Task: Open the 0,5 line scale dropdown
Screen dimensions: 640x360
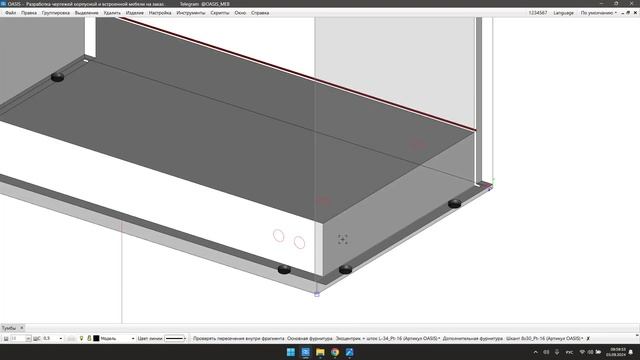Action: (x=61, y=338)
